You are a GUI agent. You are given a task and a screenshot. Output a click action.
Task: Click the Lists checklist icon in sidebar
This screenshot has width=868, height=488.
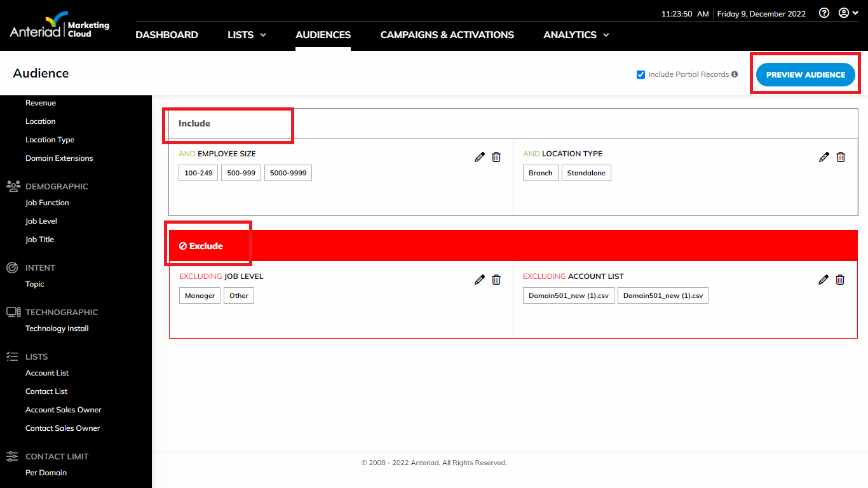[12, 356]
